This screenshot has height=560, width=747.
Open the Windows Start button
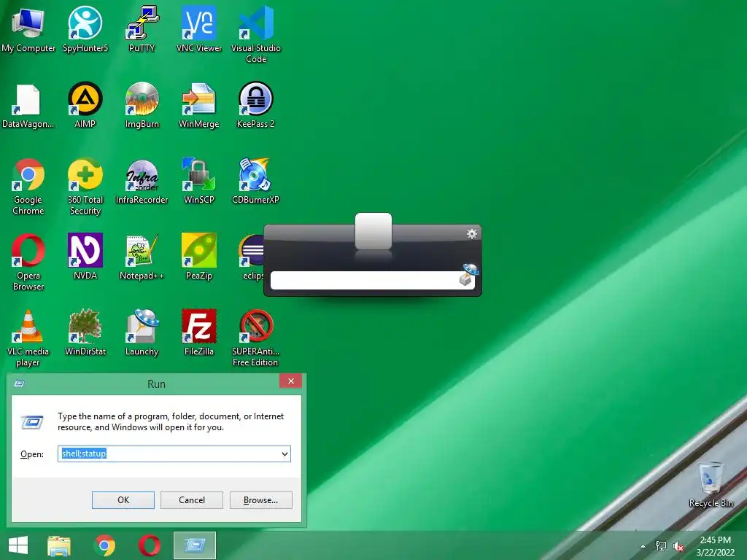pos(18,545)
